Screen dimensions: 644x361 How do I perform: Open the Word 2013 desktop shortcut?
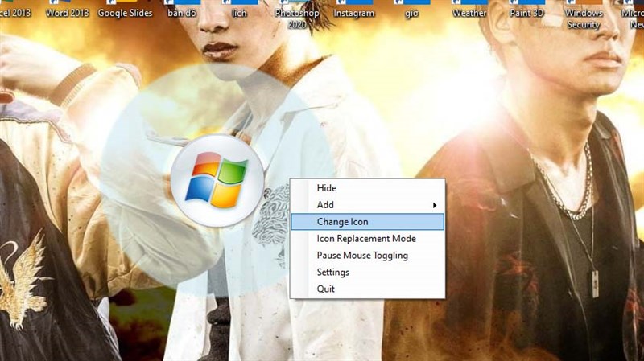coord(68,10)
